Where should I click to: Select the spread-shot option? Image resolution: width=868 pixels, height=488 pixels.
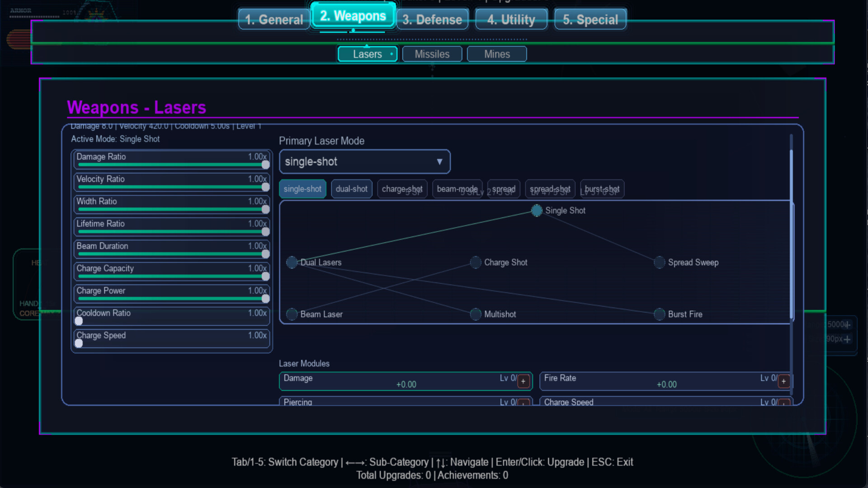550,189
